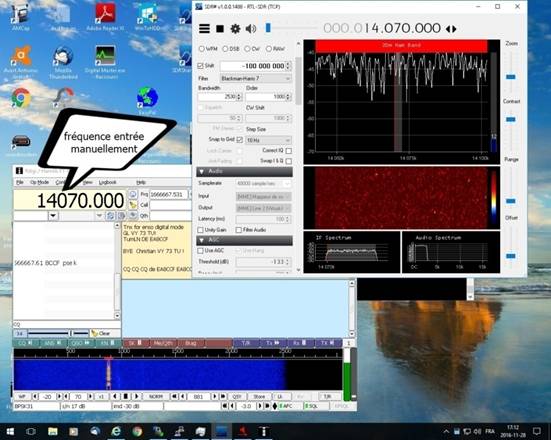551x440 pixels.
Task: Enable the Swap I & Q checkbox
Action: (289, 161)
